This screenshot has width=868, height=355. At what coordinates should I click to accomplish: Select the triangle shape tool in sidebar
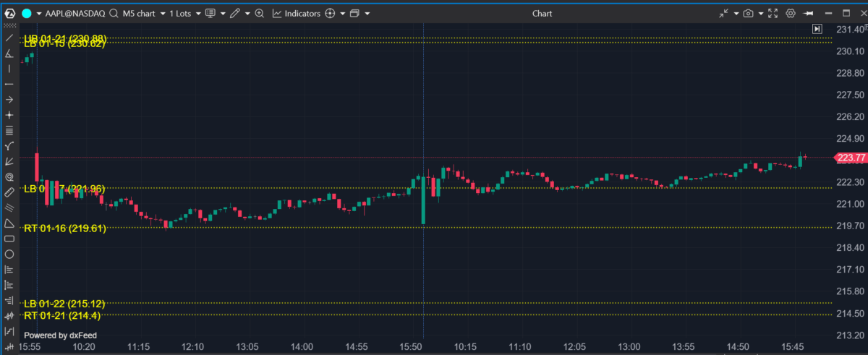pyautogui.click(x=9, y=223)
